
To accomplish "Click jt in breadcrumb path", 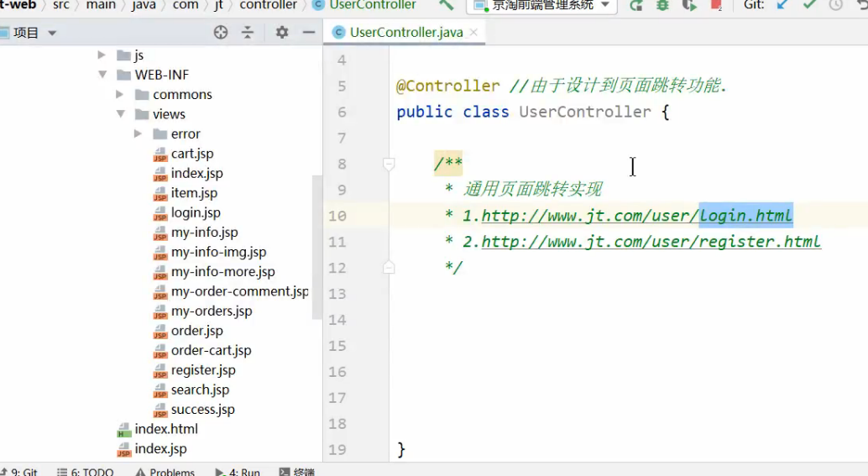I will click(x=218, y=5).
